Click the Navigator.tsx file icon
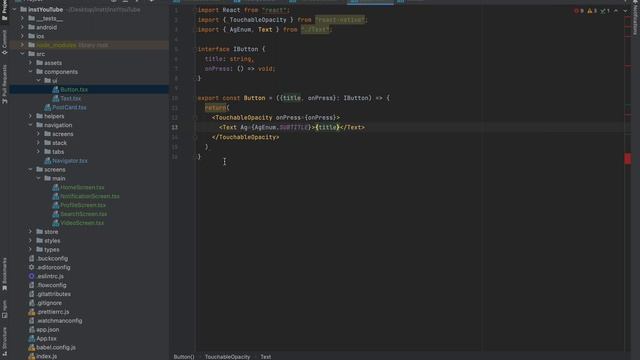 [x=47, y=161]
